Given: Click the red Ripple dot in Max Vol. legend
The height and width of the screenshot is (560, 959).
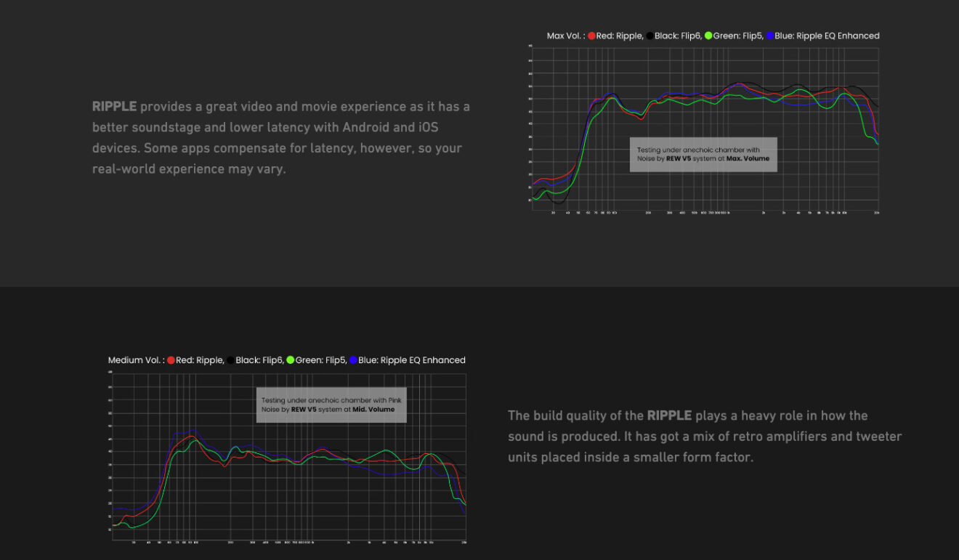Looking at the screenshot, I should pos(592,36).
